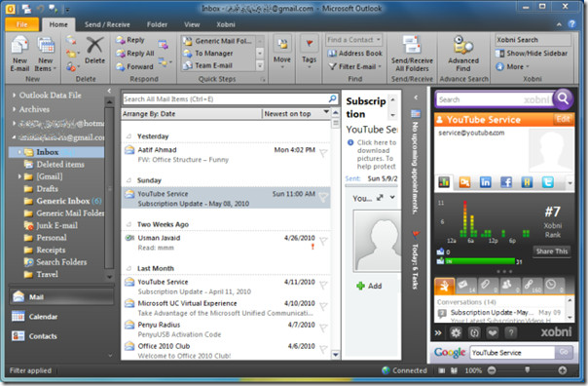588x386 pixels.
Task: Click the Edit button for YouTube Service
Action: click(563, 119)
